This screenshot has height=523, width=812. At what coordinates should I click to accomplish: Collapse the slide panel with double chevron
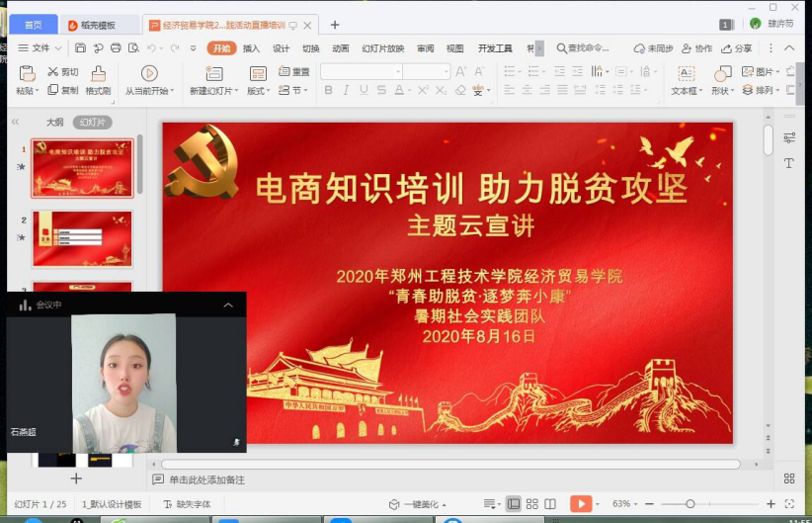click(15, 122)
